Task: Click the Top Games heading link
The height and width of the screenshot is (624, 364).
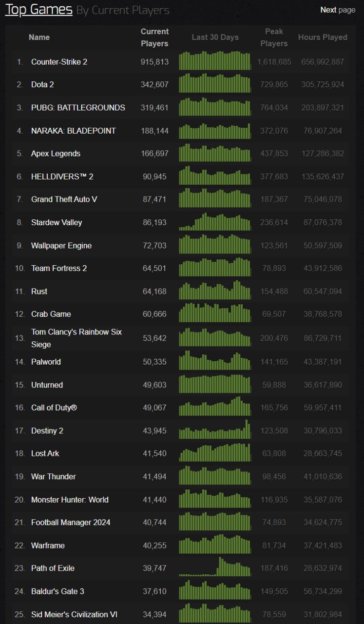Action: coord(38,10)
